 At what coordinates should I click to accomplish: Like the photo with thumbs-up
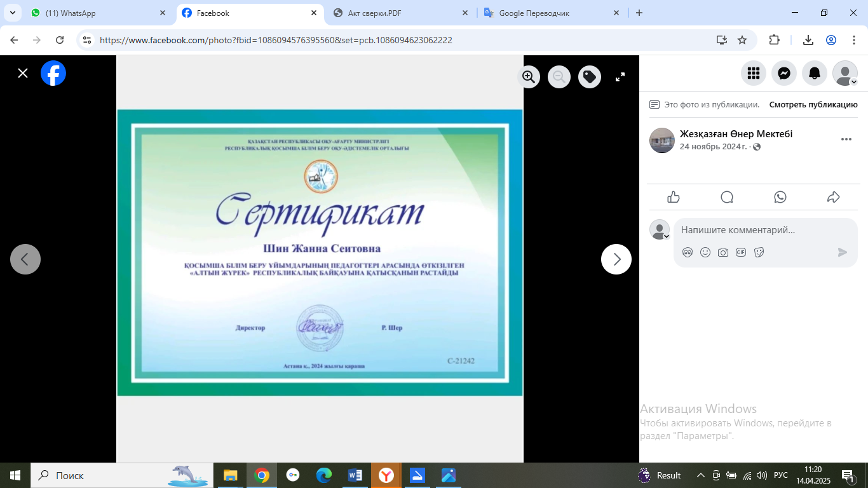click(x=674, y=197)
